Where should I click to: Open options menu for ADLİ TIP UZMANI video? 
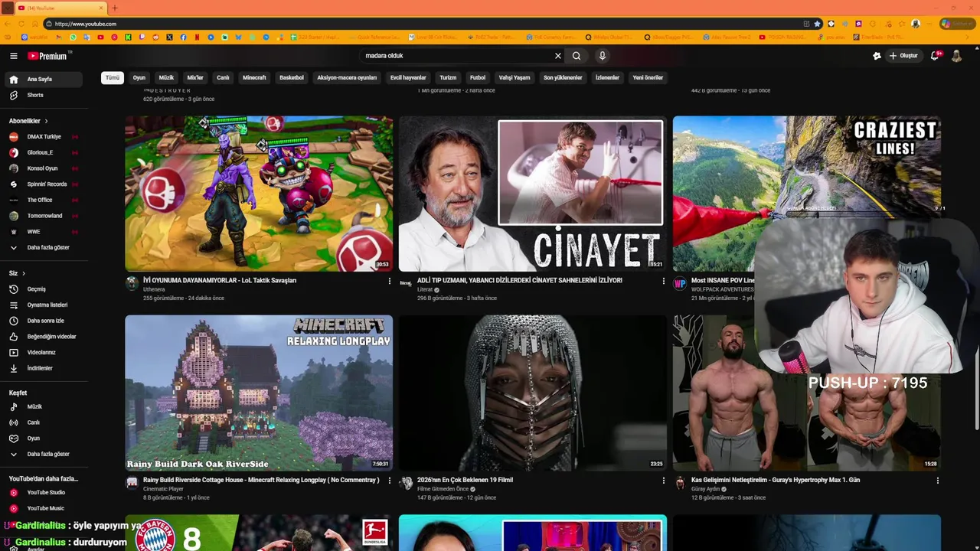point(664,281)
